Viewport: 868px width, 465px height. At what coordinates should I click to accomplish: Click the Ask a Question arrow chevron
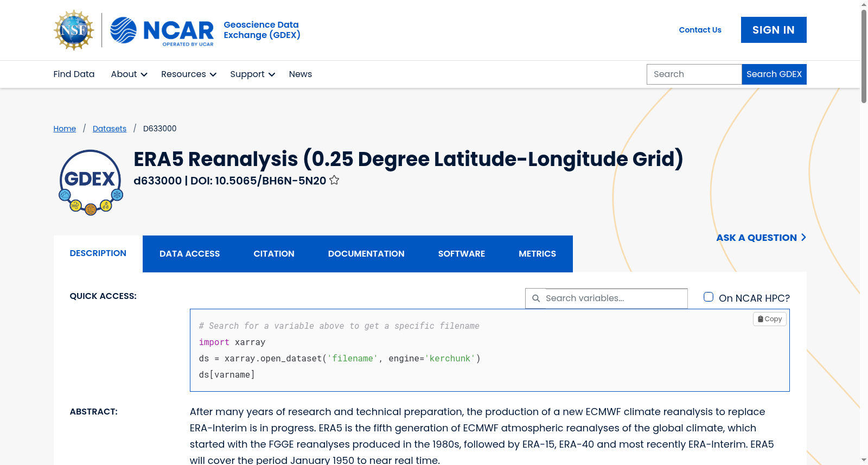tap(803, 237)
